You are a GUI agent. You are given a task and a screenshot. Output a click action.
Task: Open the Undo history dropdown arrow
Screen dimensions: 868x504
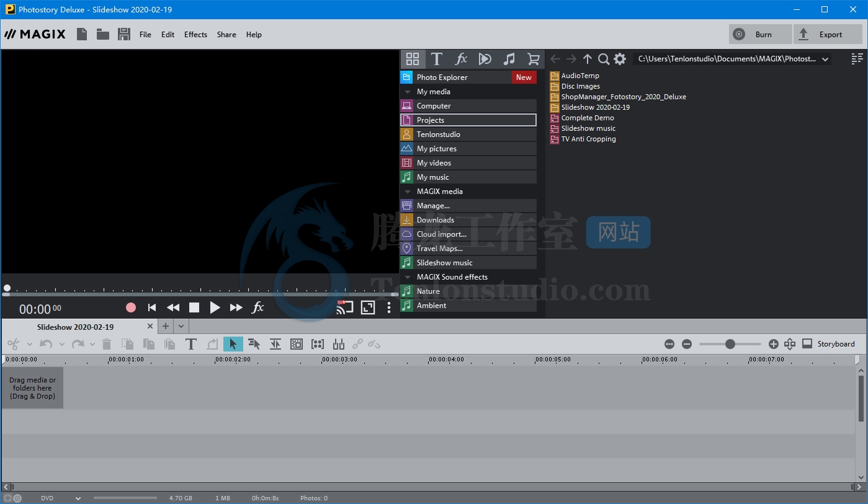pos(61,345)
